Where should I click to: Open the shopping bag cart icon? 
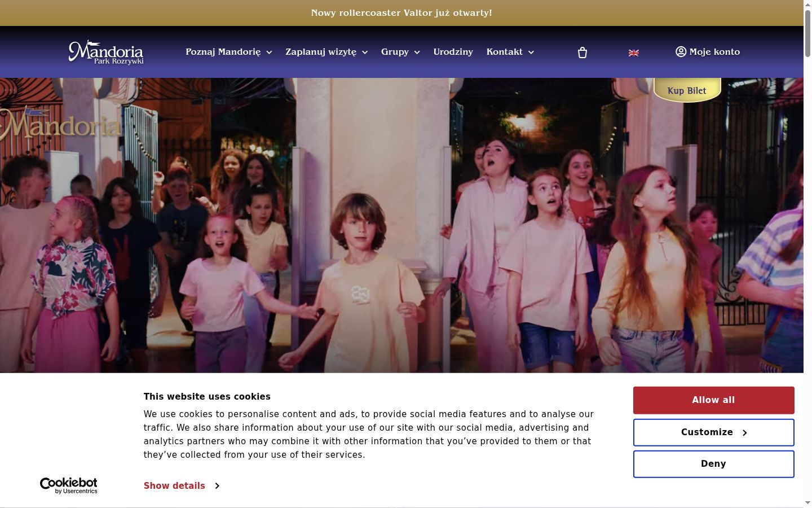(x=582, y=52)
